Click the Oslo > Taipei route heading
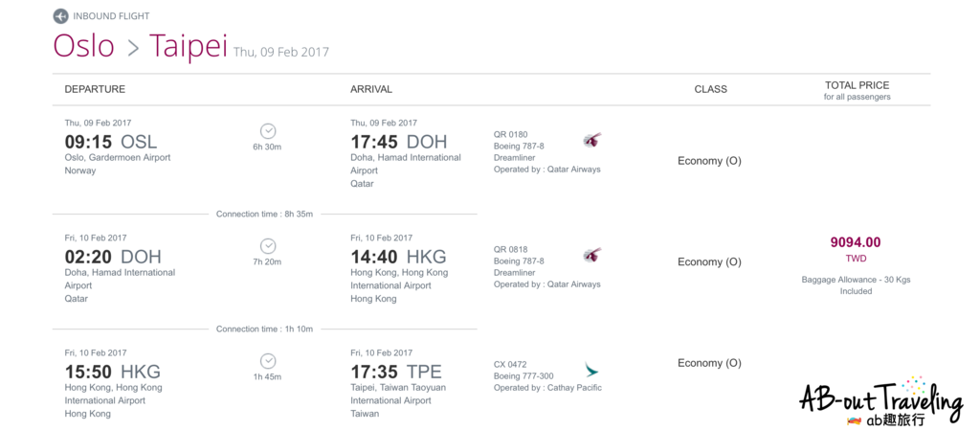 tap(140, 46)
